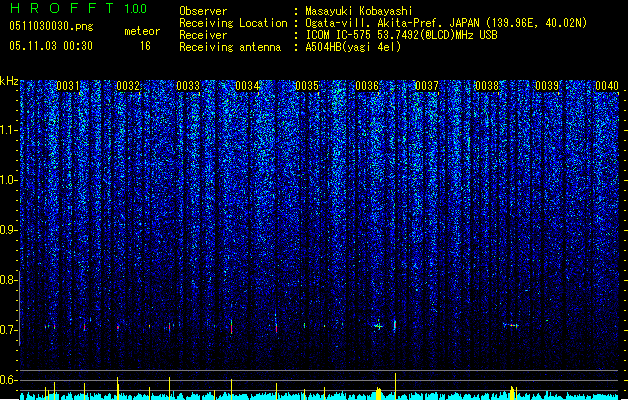Click the Observer field label
This screenshot has height=400, width=629.
203,11
